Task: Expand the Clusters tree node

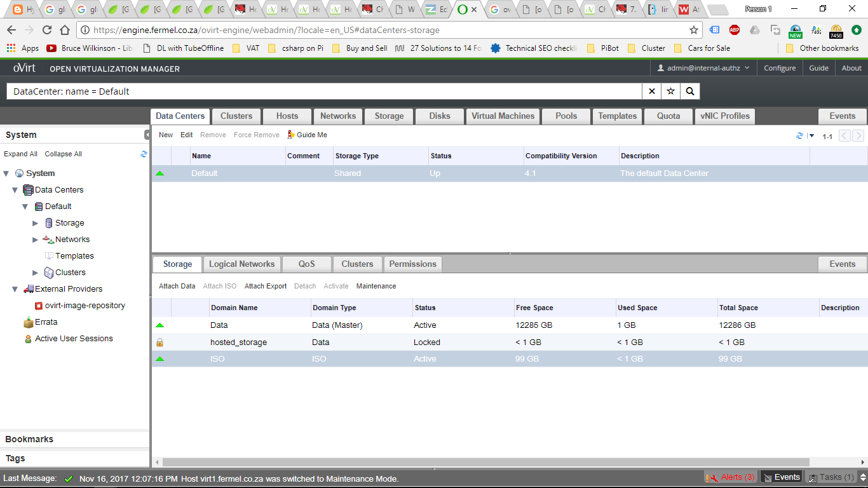Action: click(x=36, y=273)
